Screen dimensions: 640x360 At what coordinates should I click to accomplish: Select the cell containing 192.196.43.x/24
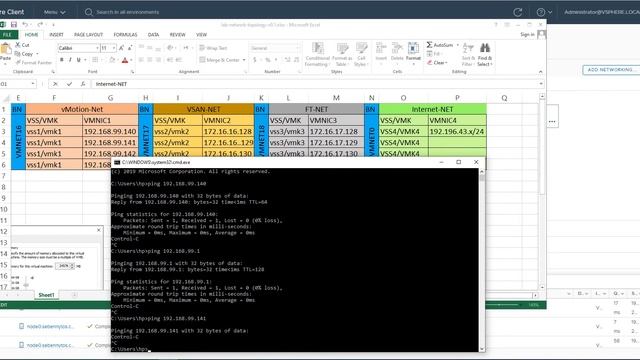tap(457, 131)
